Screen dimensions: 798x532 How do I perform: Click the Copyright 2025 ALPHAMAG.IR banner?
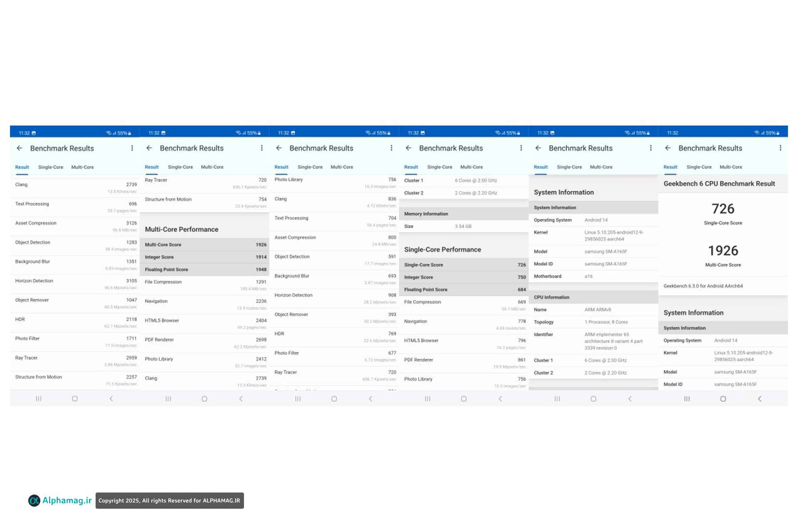[170, 500]
